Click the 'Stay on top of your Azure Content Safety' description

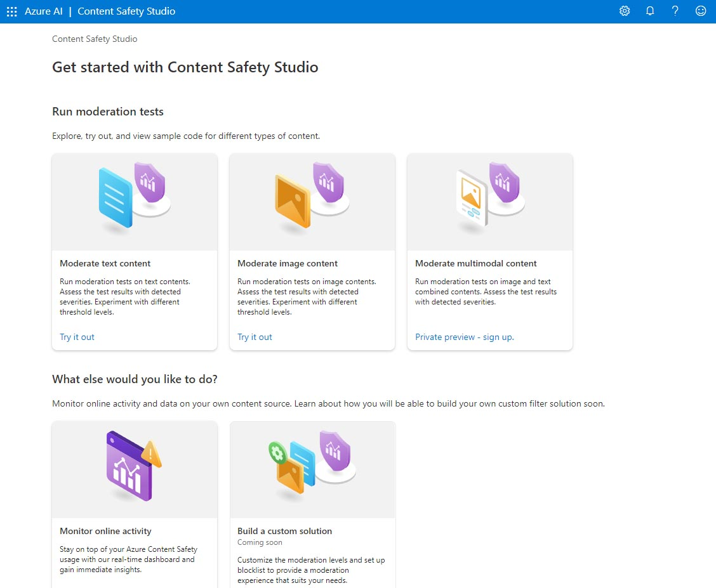[x=128, y=559]
